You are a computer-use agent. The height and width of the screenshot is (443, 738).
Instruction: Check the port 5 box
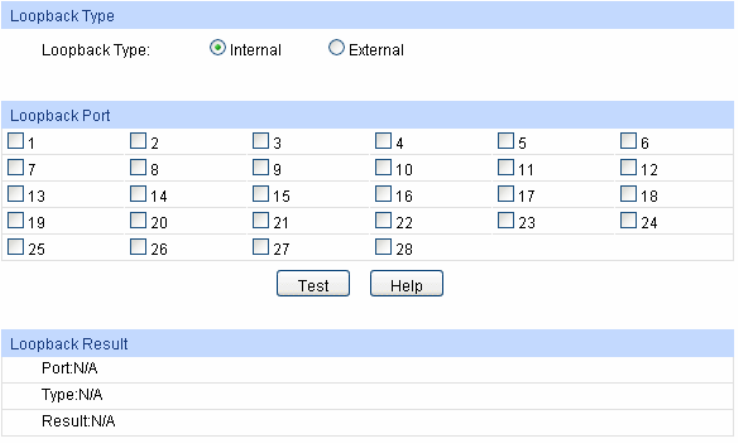(506, 142)
